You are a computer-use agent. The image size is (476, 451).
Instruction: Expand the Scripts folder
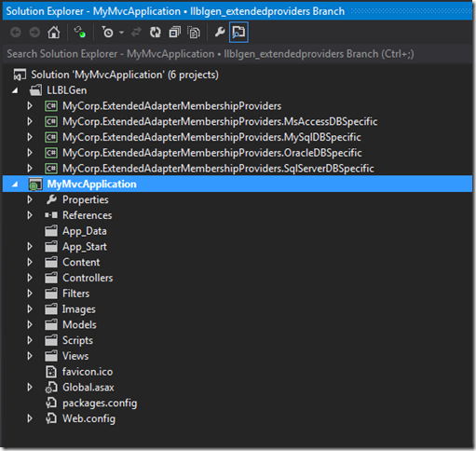pyautogui.click(x=30, y=340)
